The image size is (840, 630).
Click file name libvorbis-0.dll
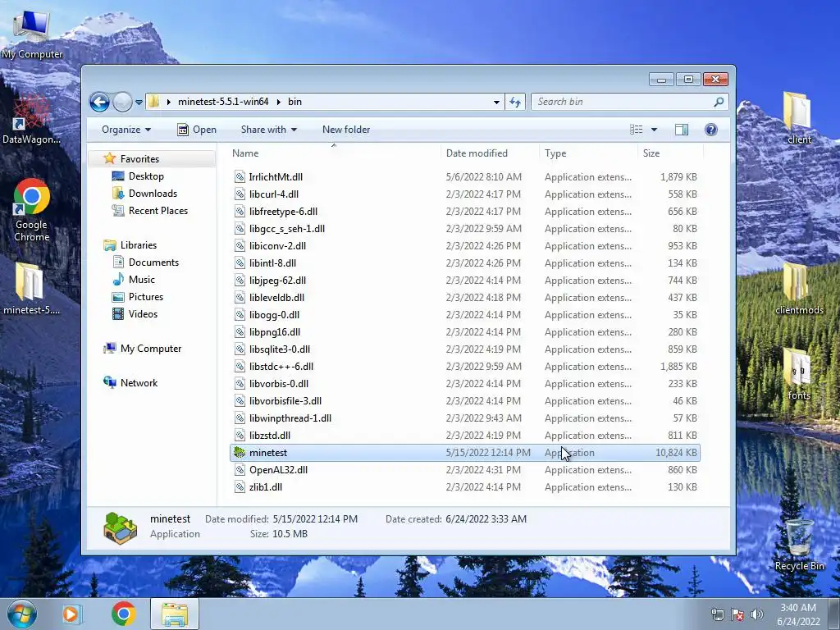(x=279, y=384)
